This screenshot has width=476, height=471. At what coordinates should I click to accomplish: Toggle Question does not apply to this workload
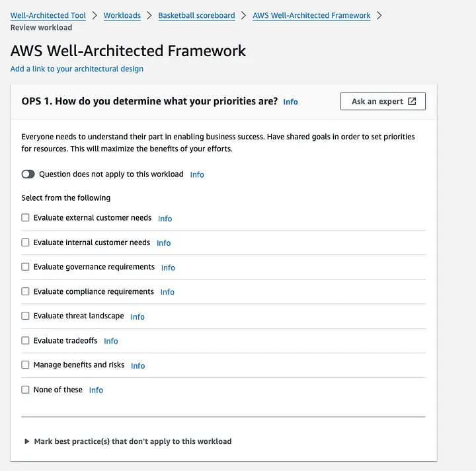pyautogui.click(x=28, y=174)
